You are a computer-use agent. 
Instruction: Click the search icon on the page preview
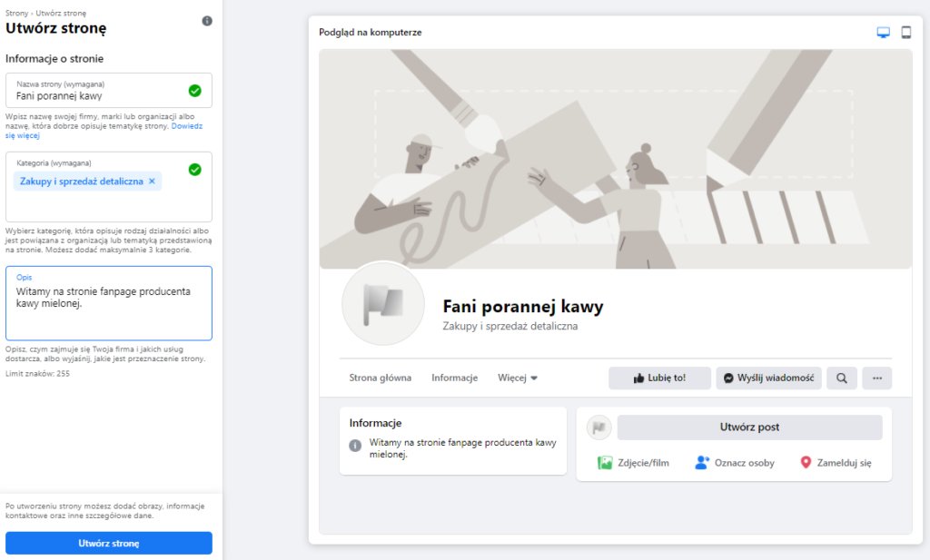[x=841, y=378]
